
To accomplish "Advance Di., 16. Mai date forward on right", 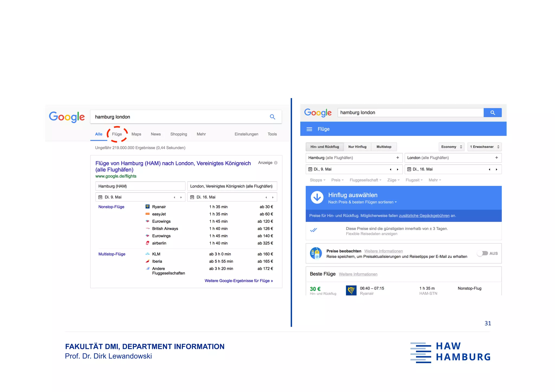I will tap(496, 169).
